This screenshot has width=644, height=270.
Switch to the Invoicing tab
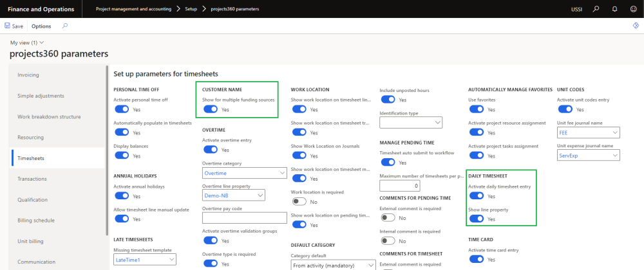[x=28, y=75]
